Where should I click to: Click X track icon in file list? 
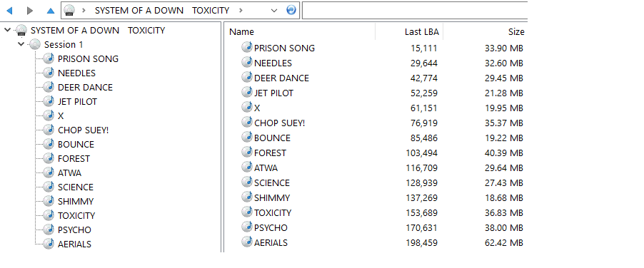click(x=247, y=107)
